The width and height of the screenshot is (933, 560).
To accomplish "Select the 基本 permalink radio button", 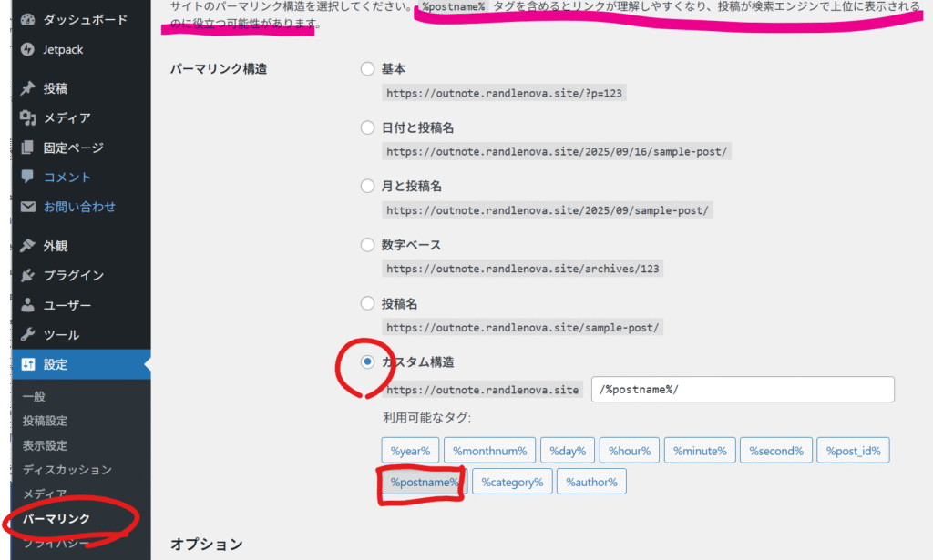I will tap(367, 68).
